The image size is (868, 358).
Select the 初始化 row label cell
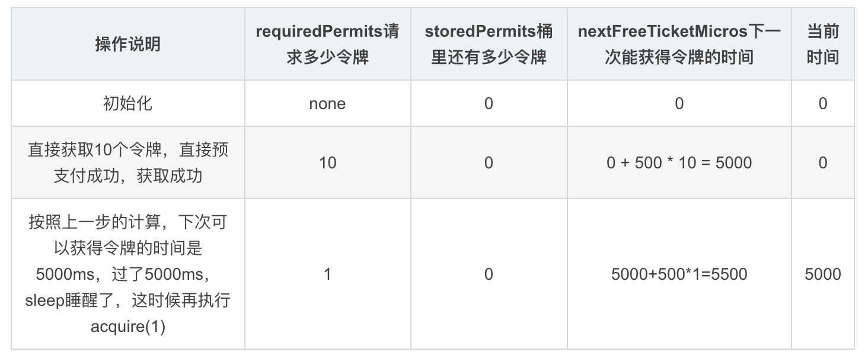[128, 103]
